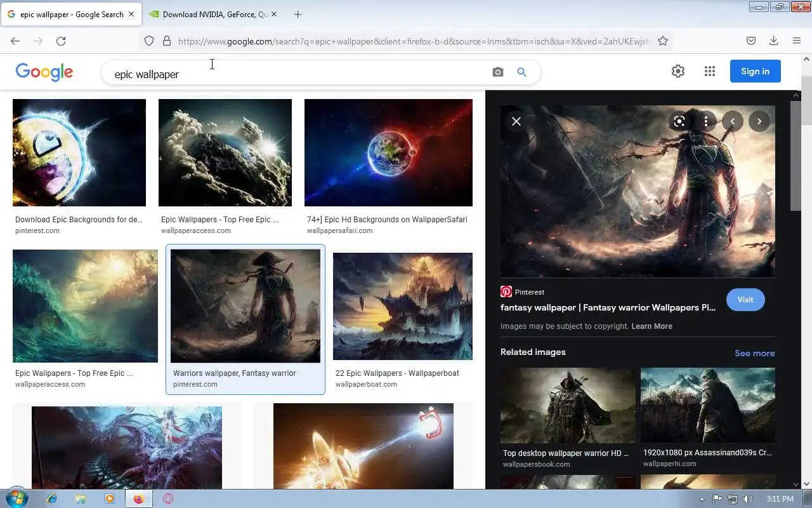This screenshot has width=812, height=508.
Task: Open File Explorer folder on taskbar
Action: pyautogui.click(x=81, y=498)
